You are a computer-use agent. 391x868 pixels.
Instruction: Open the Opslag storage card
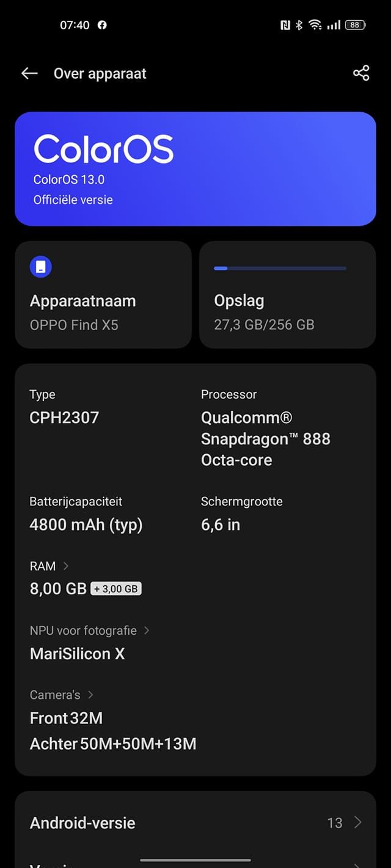[288, 295]
